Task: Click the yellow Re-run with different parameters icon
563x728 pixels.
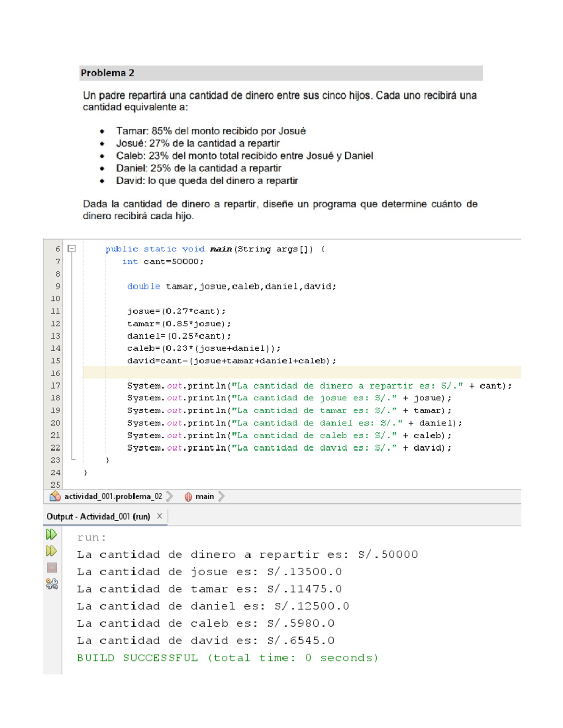Action: tap(52, 551)
